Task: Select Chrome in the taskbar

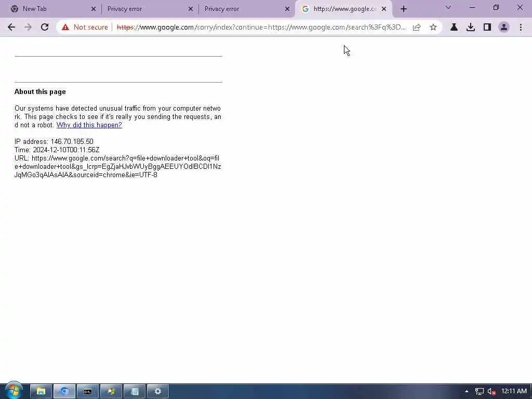Action: click(x=64, y=392)
